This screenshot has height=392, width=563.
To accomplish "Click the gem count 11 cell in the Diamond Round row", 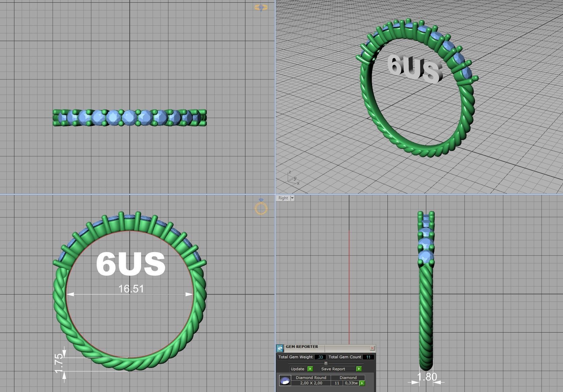I will 337,383.
